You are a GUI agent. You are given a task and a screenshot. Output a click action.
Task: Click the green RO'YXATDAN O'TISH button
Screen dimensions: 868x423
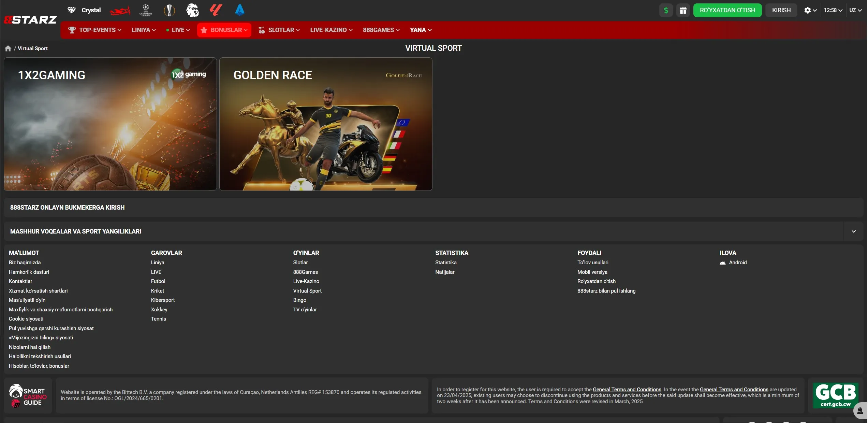pos(727,10)
